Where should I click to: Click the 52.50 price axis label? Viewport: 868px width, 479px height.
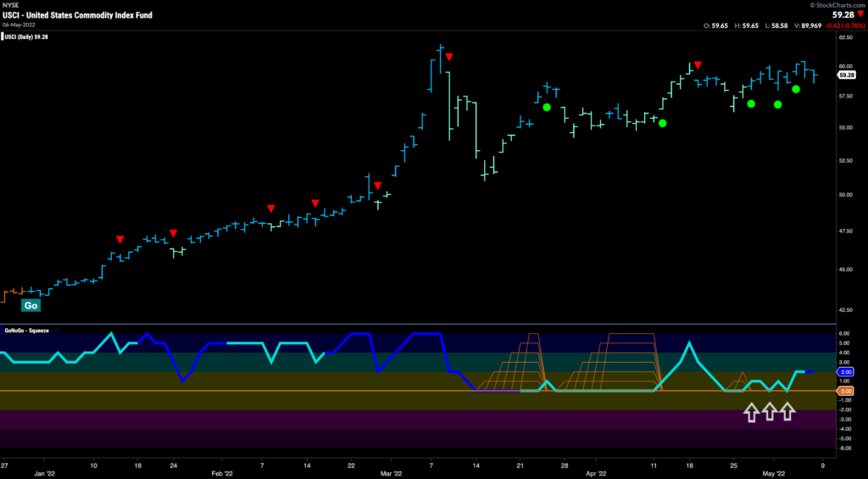(845, 161)
